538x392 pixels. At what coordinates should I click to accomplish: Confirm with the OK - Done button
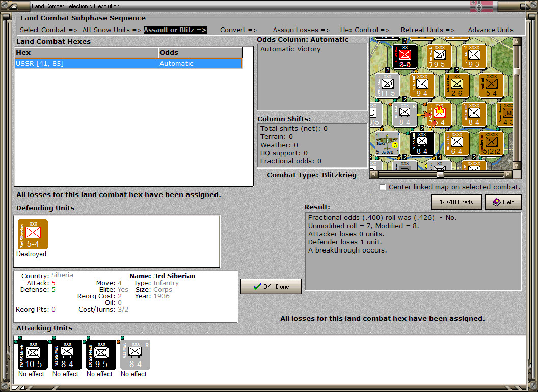(271, 287)
